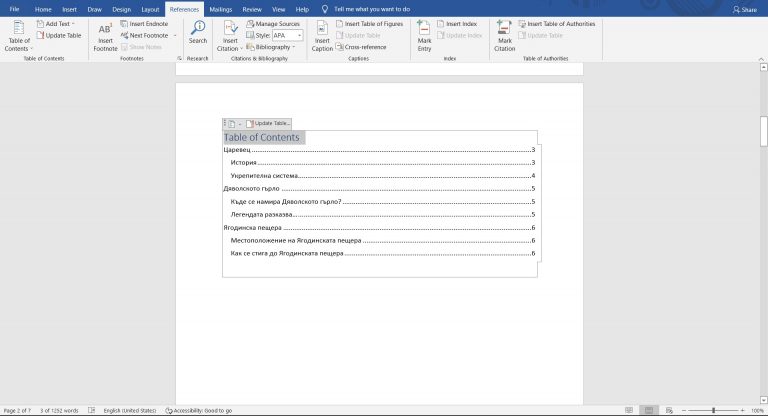Click the zoom slider handle
Image resolution: width=768 pixels, height=416 pixels.
click(x=713, y=410)
